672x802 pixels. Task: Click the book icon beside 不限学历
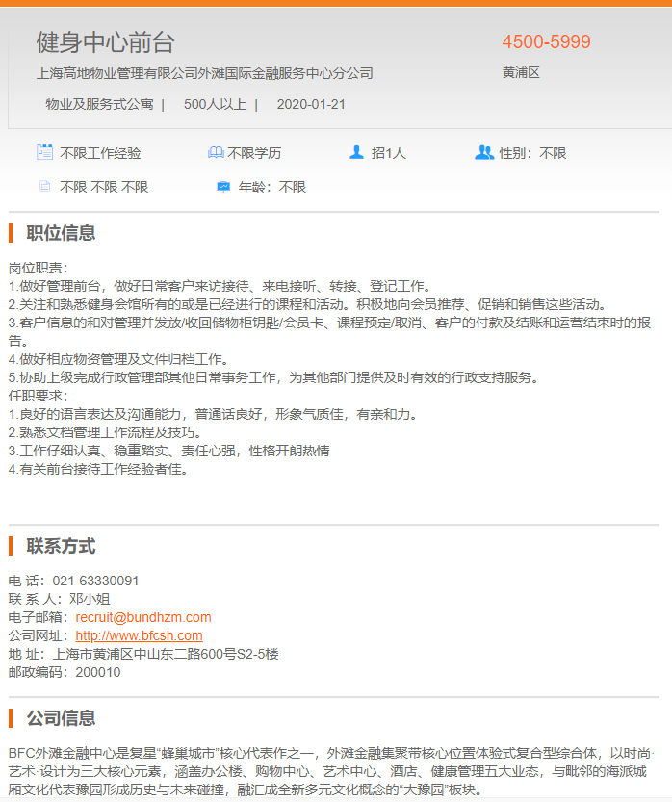(216, 152)
